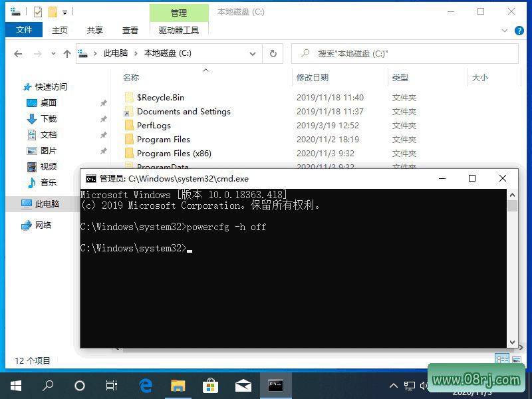Viewport: 532px width, 399px height.
Task: Launch Microsoft Edge from the taskbar
Action: click(x=146, y=386)
